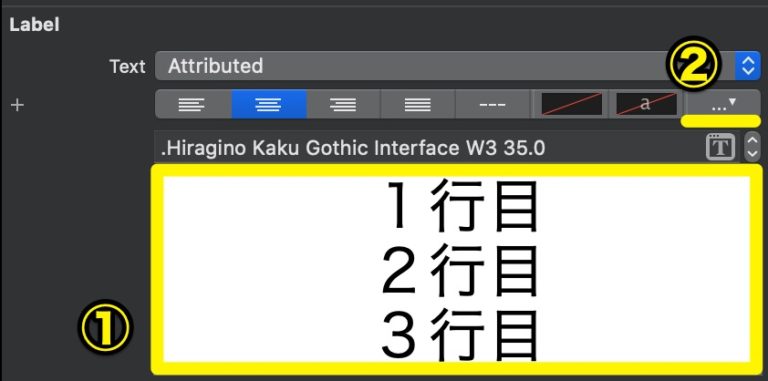Viewport: 768px width, 381px height.
Task: Open font picker T icon
Action: pos(720,147)
